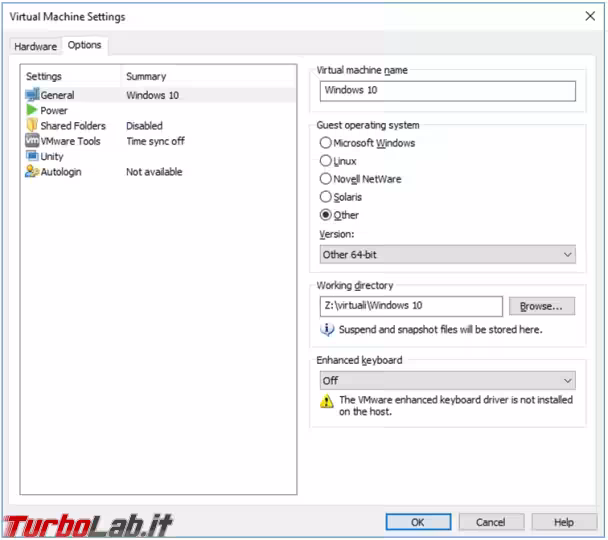608x540 pixels.
Task: Click the Working directory path field
Action: (410, 306)
